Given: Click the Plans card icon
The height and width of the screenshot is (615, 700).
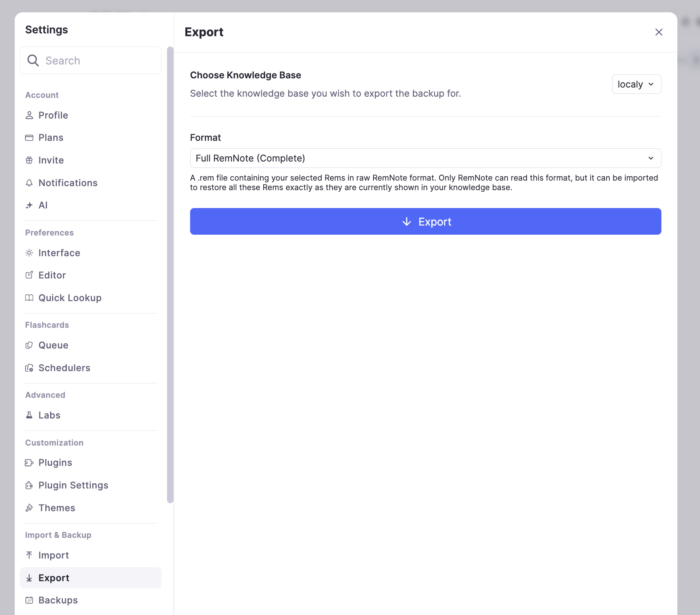Looking at the screenshot, I should point(29,138).
